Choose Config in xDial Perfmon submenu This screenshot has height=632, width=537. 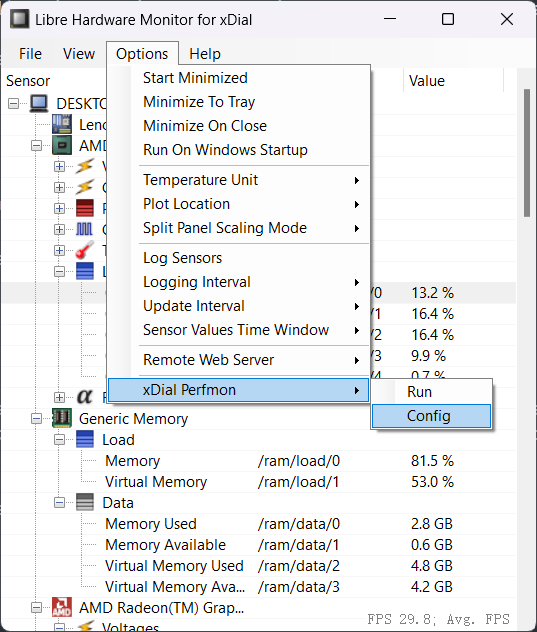pyautogui.click(x=431, y=416)
